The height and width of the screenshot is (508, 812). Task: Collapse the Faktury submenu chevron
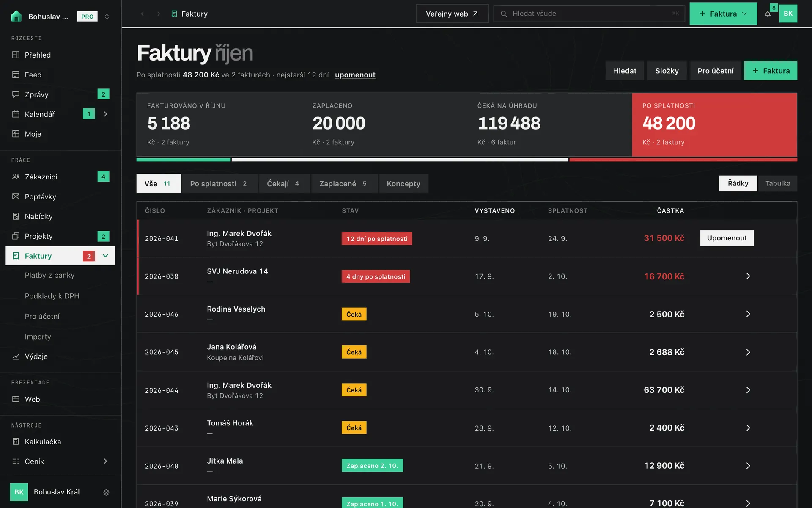coord(105,256)
